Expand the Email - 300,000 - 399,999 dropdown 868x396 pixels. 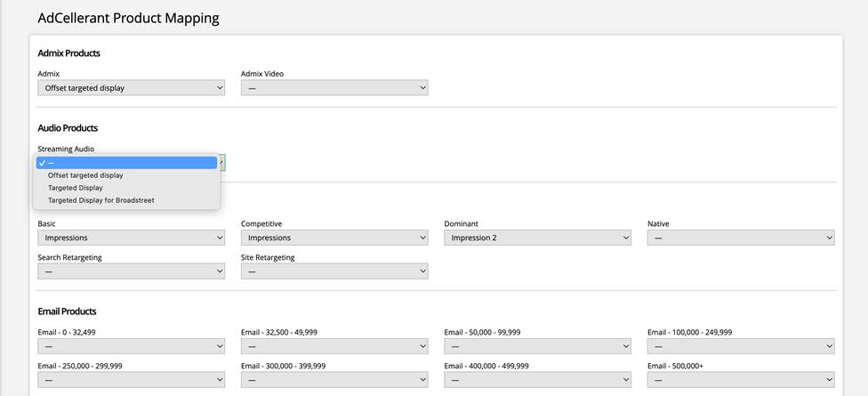pyautogui.click(x=334, y=380)
